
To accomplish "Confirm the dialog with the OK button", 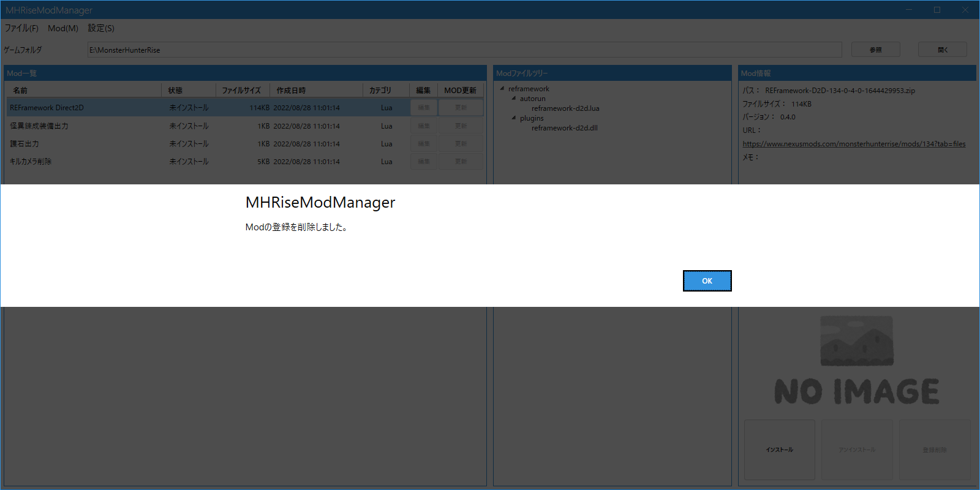I will pos(707,281).
